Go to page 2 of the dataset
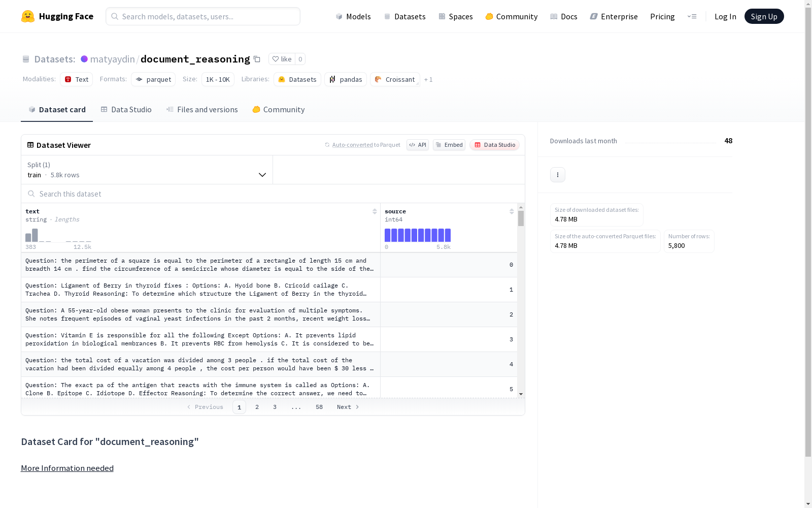 (x=257, y=407)
